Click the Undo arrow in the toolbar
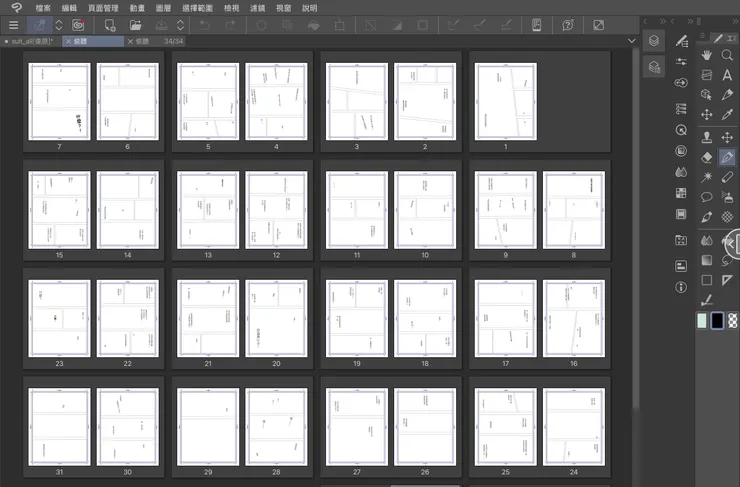Screen dimensions: 740x487 click(x=204, y=25)
